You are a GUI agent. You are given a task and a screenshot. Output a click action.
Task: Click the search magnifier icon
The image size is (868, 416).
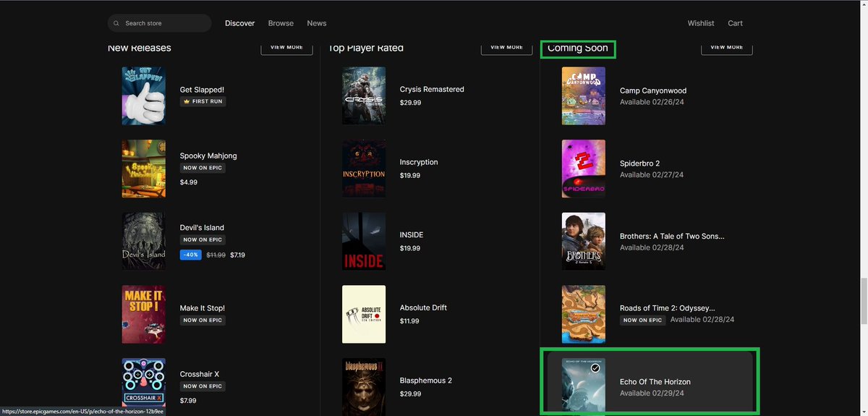116,23
